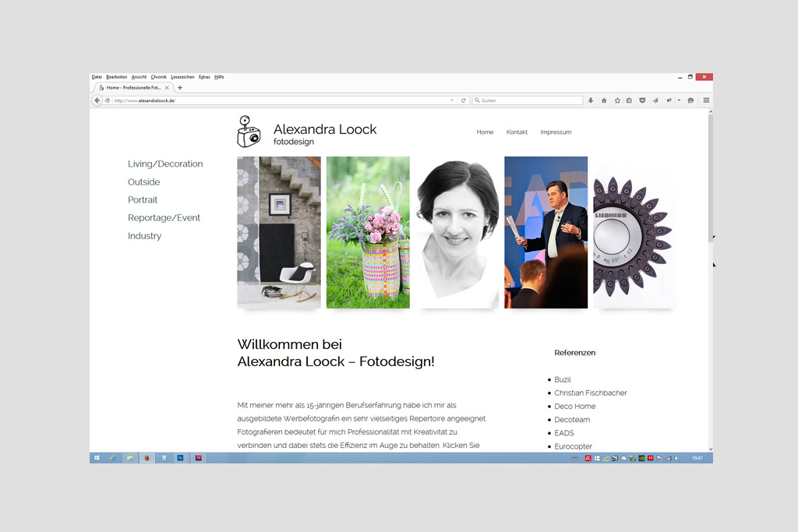The image size is (798, 532).
Task: Click the Alexandra Loock camera logo
Action: (249, 132)
